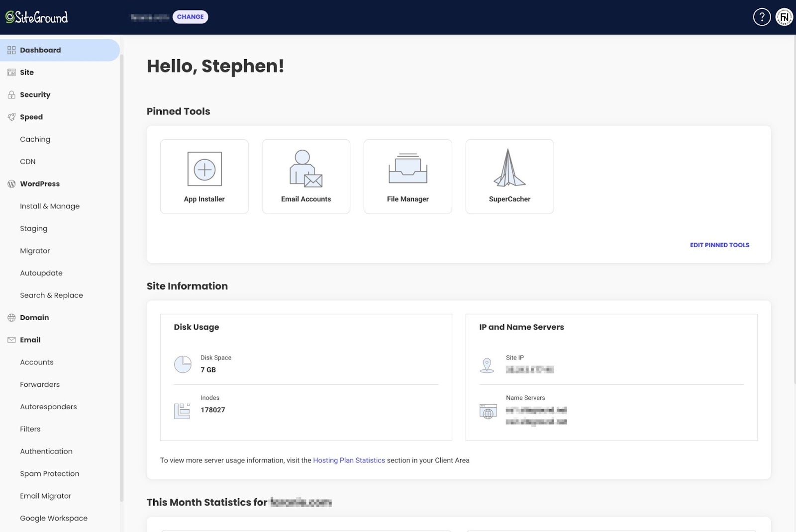Screen dimensions: 796x532
Task: Click the 'Hello, Stephen!' greeting
Action: click(x=215, y=66)
